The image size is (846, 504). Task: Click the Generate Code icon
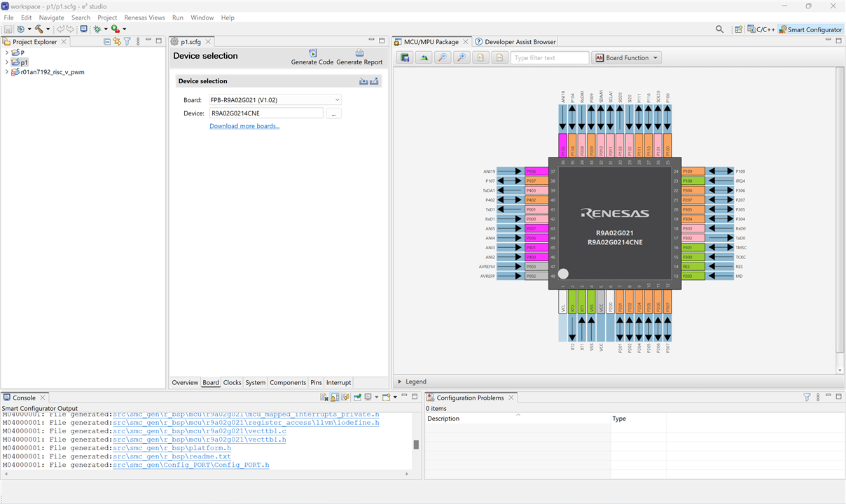coord(312,53)
